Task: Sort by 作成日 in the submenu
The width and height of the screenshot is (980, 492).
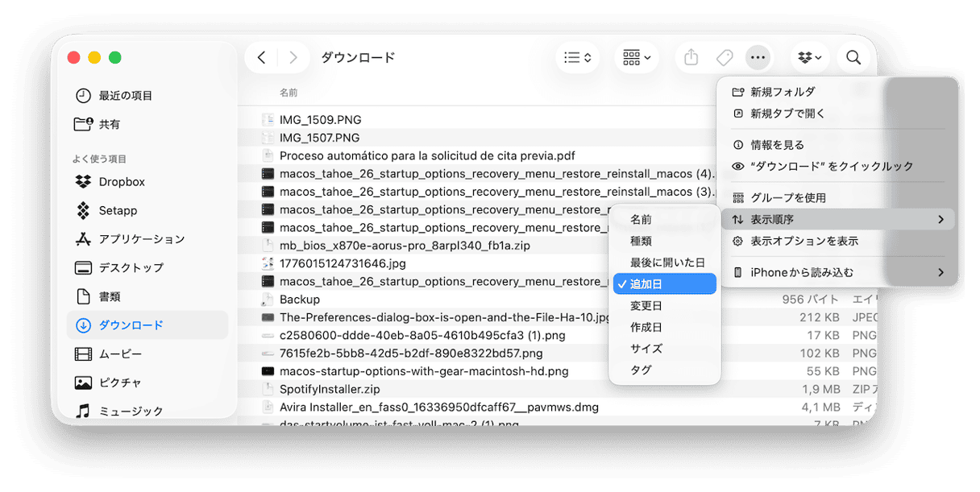Action: pos(665,328)
